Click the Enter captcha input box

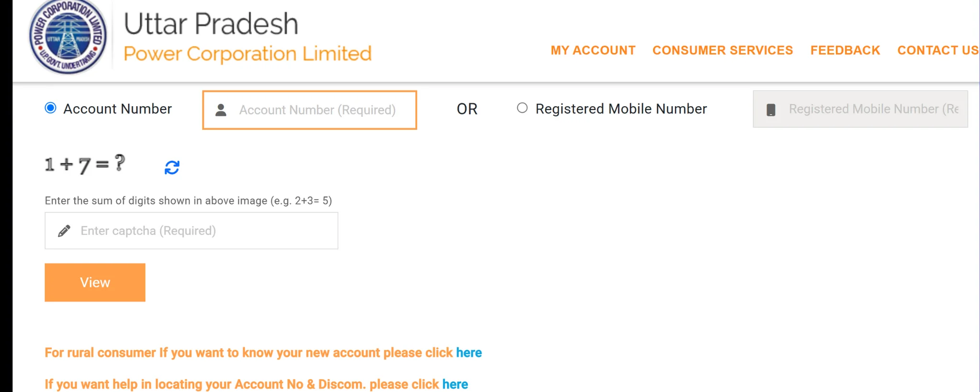click(x=201, y=231)
